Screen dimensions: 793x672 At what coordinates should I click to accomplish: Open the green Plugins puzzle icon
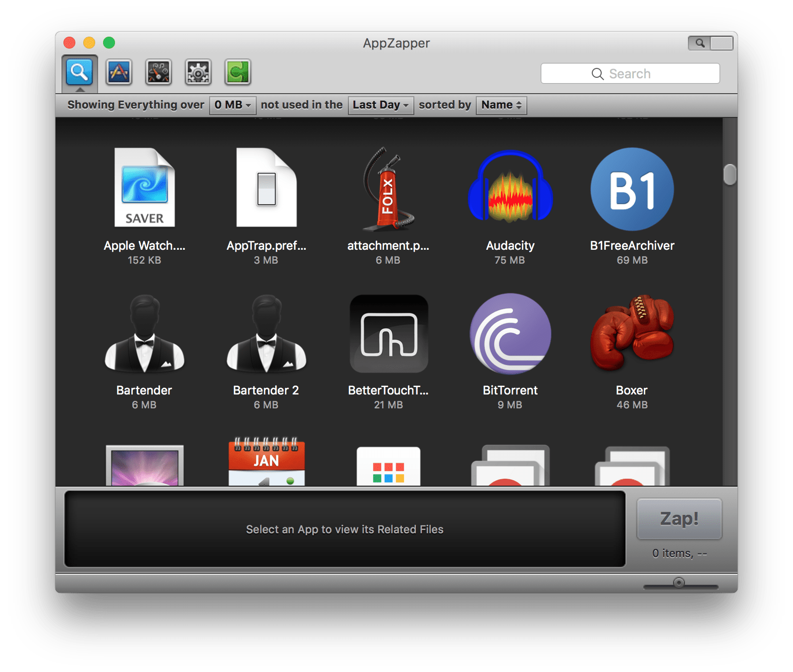pos(238,72)
